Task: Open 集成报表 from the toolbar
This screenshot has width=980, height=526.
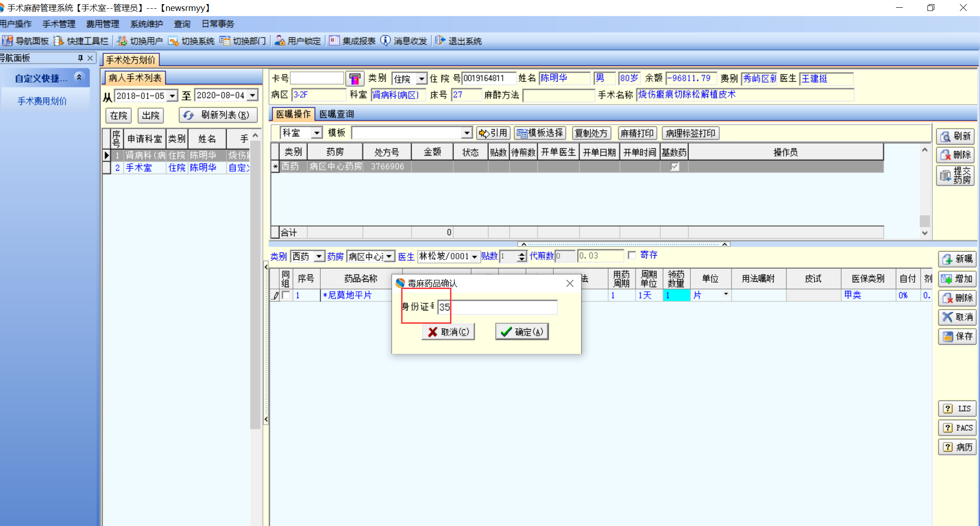Action: (353, 41)
